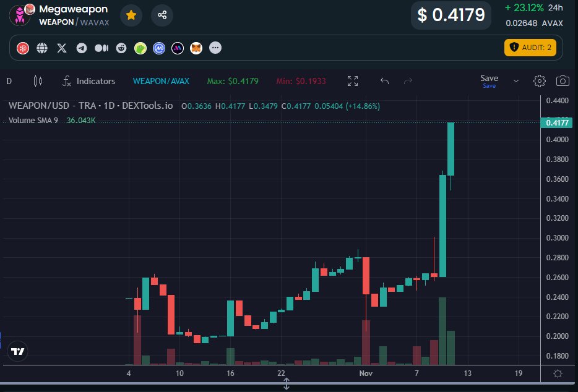
Task: Switch chart pair to WEAPON/AVAX
Action: 161,81
